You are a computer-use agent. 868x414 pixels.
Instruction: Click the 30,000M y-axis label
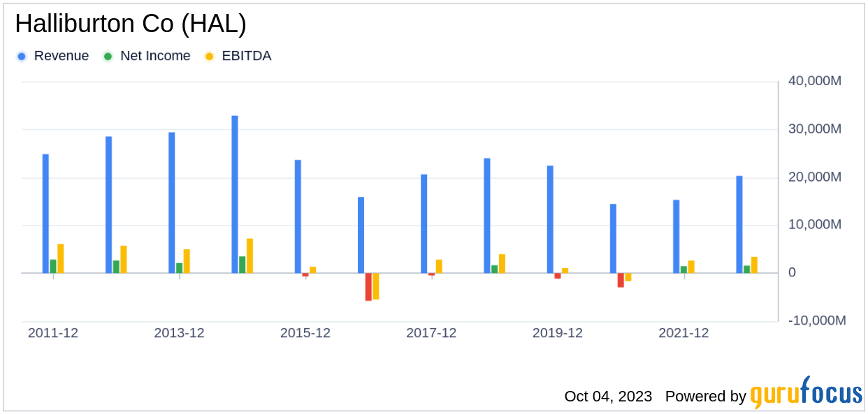[x=814, y=129]
